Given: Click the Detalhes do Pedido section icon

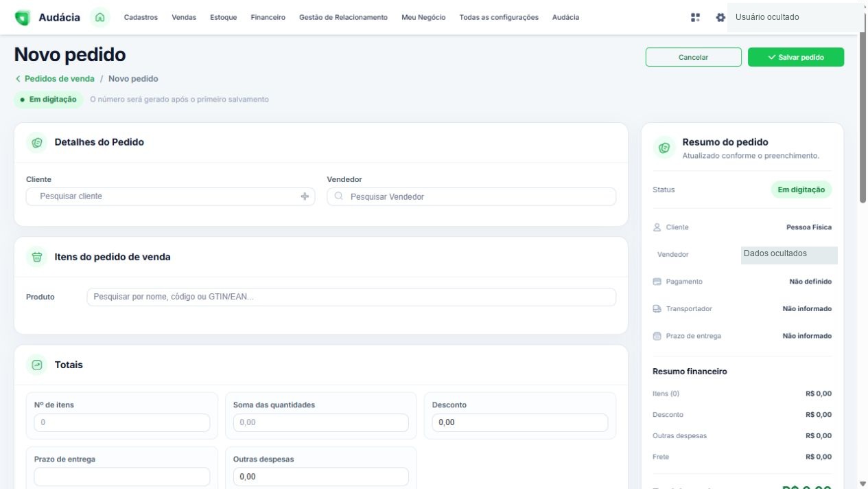Looking at the screenshot, I should pyautogui.click(x=37, y=143).
